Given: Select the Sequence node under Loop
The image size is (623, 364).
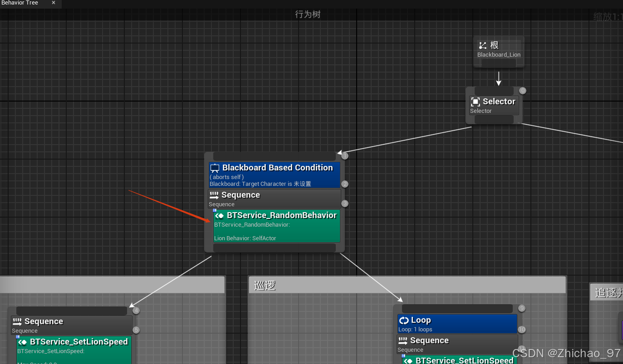Looking at the screenshot, I should [457, 344].
